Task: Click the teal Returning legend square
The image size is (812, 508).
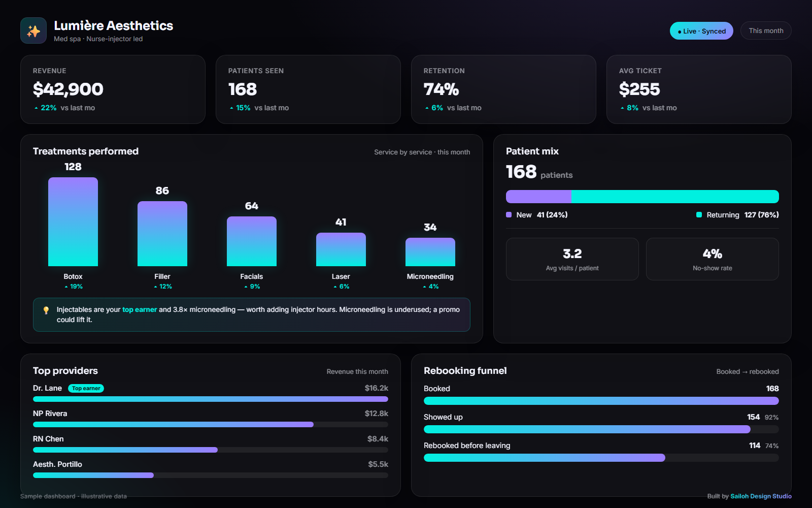Action: [699, 215]
